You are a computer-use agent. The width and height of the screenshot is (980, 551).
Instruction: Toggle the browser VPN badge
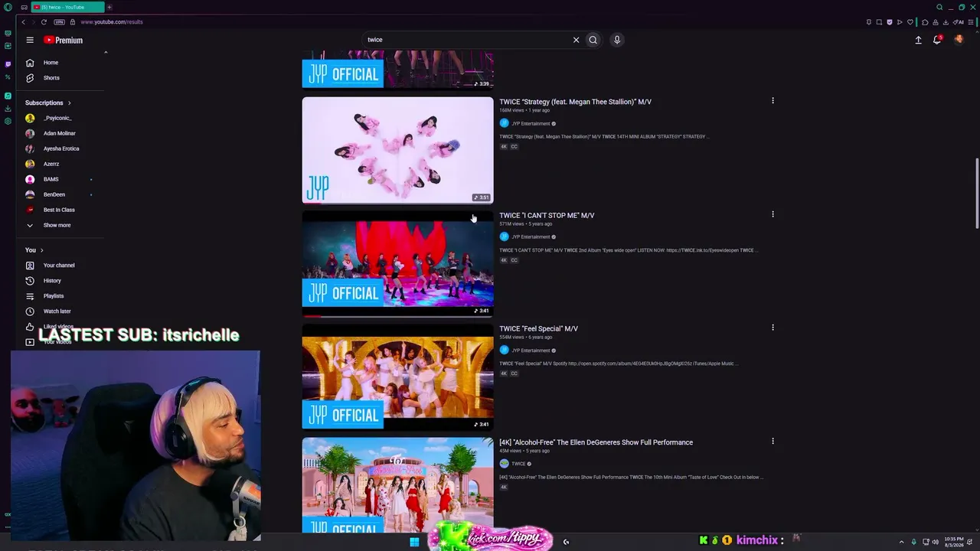(x=59, y=22)
